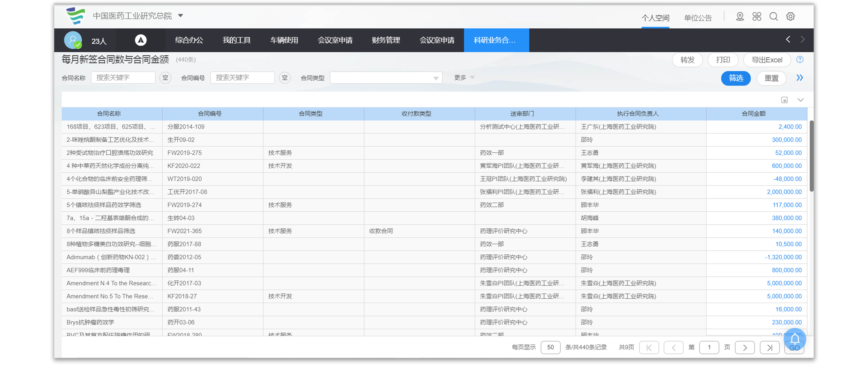Go to previous page of records
The width and height of the screenshot is (868, 365).
click(x=674, y=347)
